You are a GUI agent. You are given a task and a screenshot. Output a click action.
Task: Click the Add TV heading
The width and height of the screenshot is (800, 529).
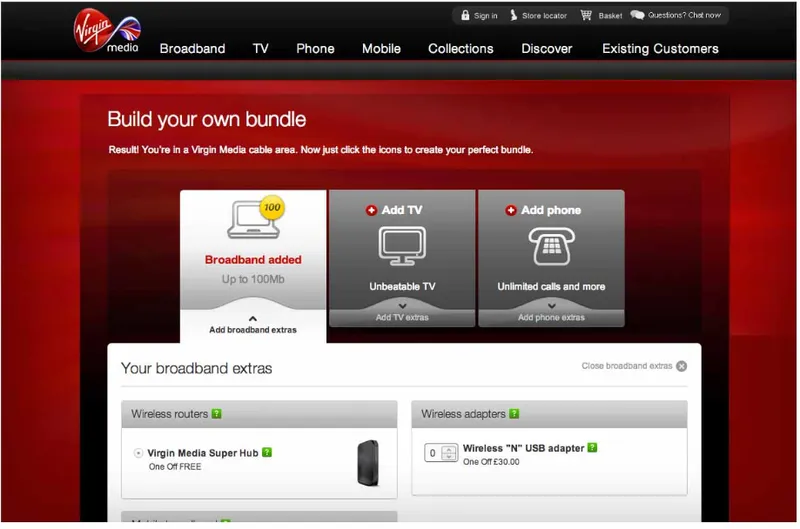pos(402,210)
